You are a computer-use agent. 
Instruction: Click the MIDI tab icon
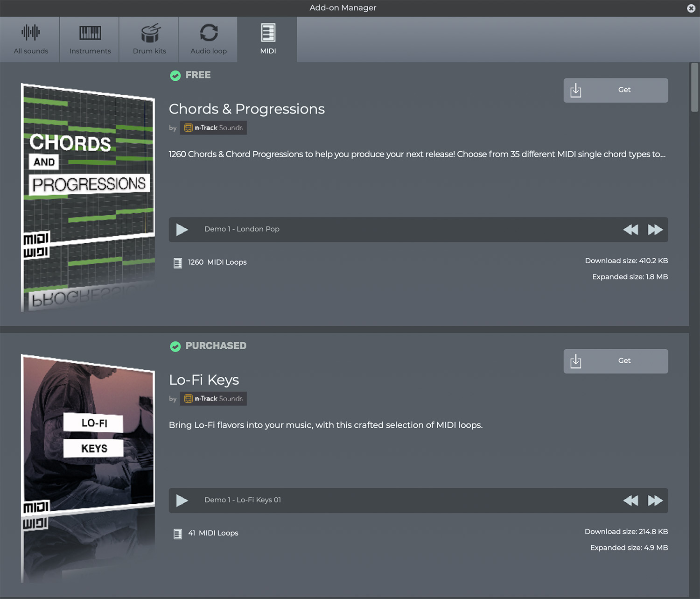click(x=268, y=33)
